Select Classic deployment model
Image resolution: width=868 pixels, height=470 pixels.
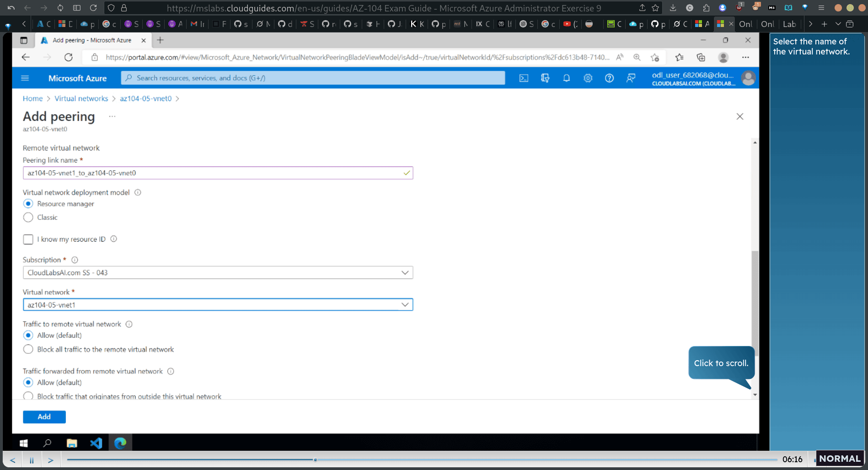(28, 217)
